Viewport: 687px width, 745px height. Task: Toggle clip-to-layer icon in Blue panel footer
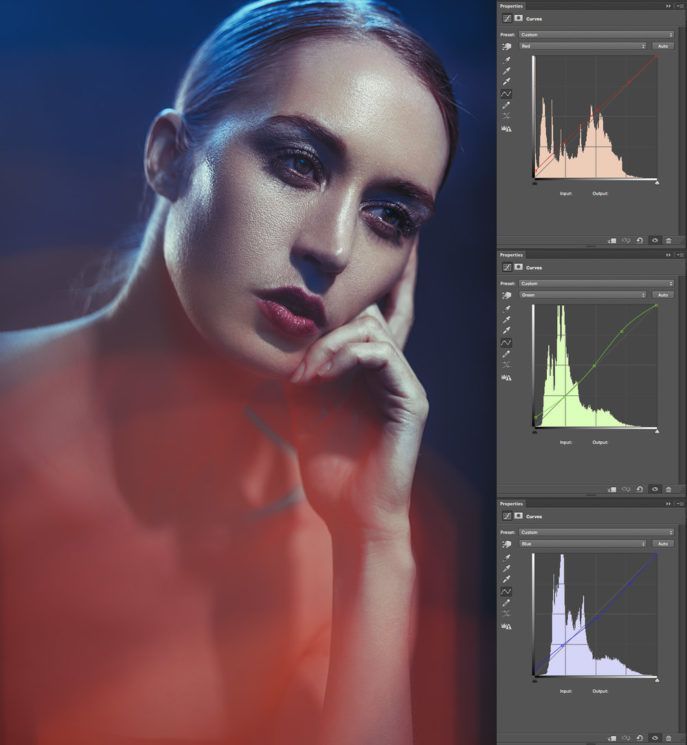click(612, 738)
